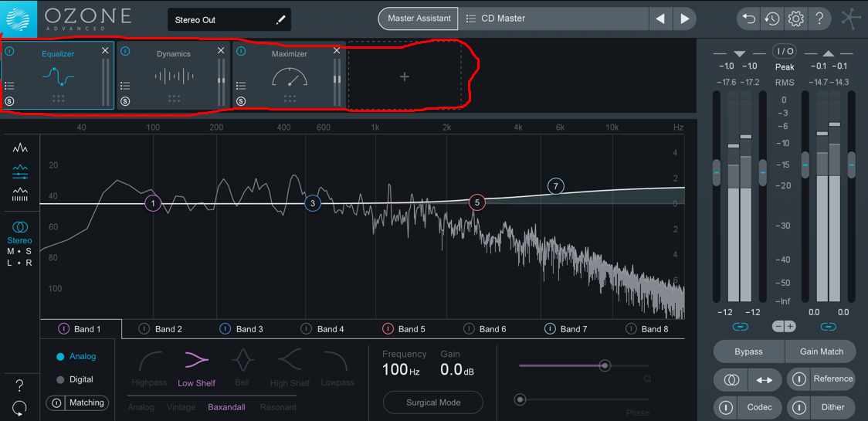Image resolution: width=868 pixels, height=421 pixels.
Task: Open the Band 1 tab
Action: (x=81, y=329)
